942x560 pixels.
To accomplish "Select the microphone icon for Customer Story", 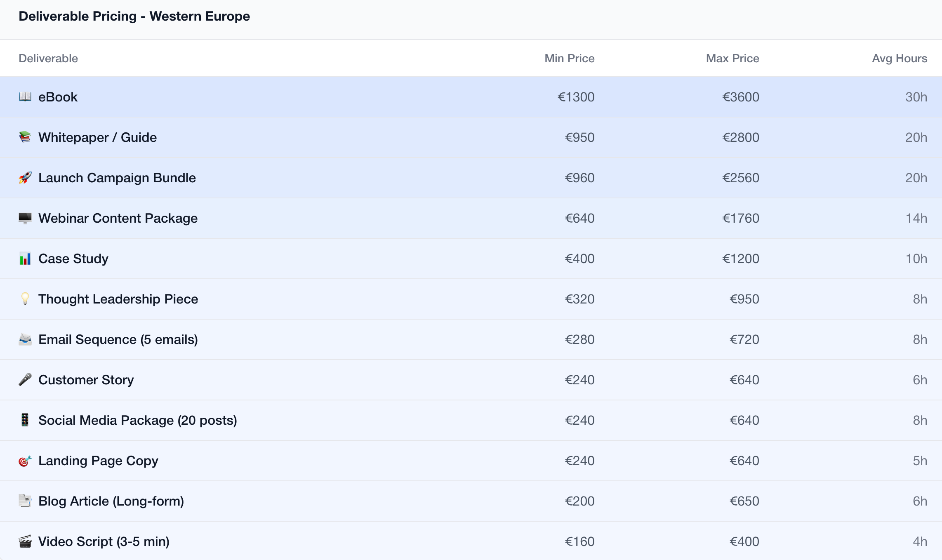I will [x=25, y=380].
